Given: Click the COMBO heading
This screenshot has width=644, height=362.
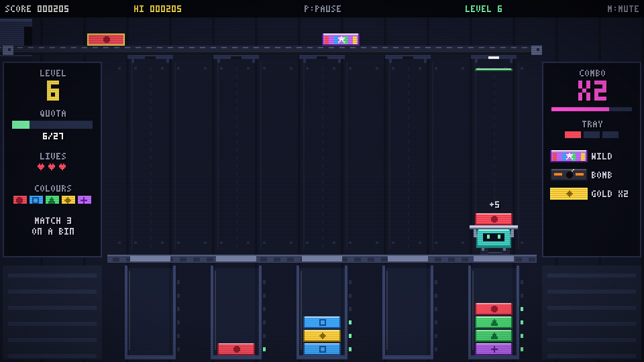Looking at the screenshot, I should pyautogui.click(x=592, y=73).
